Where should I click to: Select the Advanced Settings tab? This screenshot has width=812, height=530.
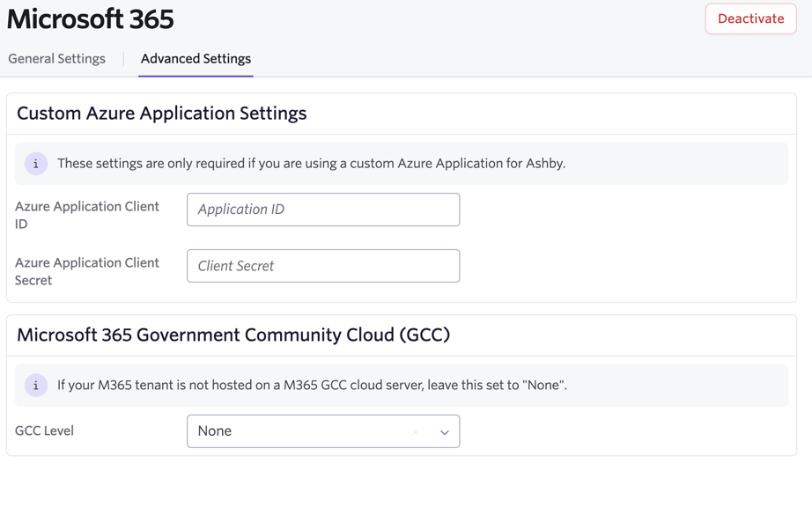pos(196,58)
